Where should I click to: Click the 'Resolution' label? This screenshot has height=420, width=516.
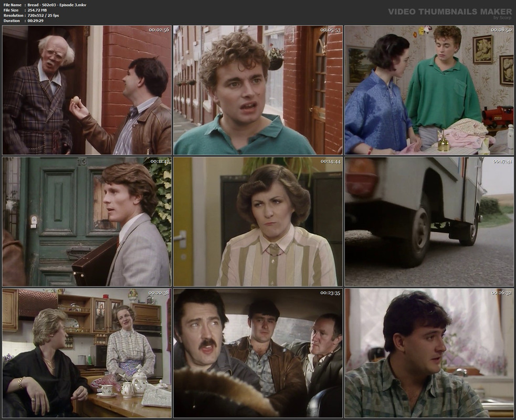pos(14,15)
